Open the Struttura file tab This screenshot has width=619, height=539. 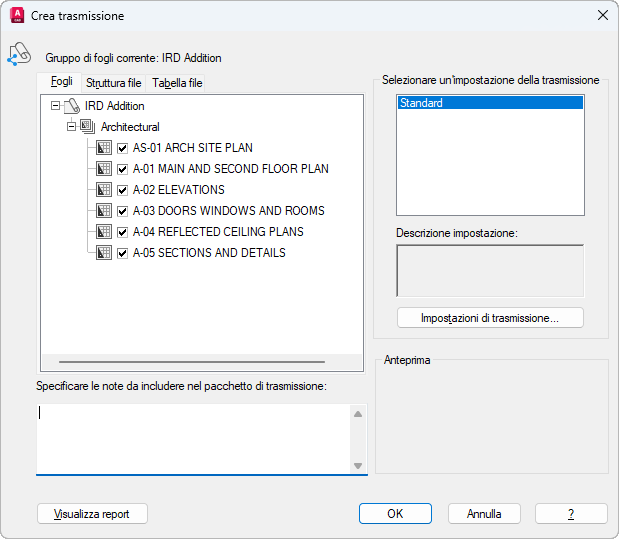tap(114, 83)
